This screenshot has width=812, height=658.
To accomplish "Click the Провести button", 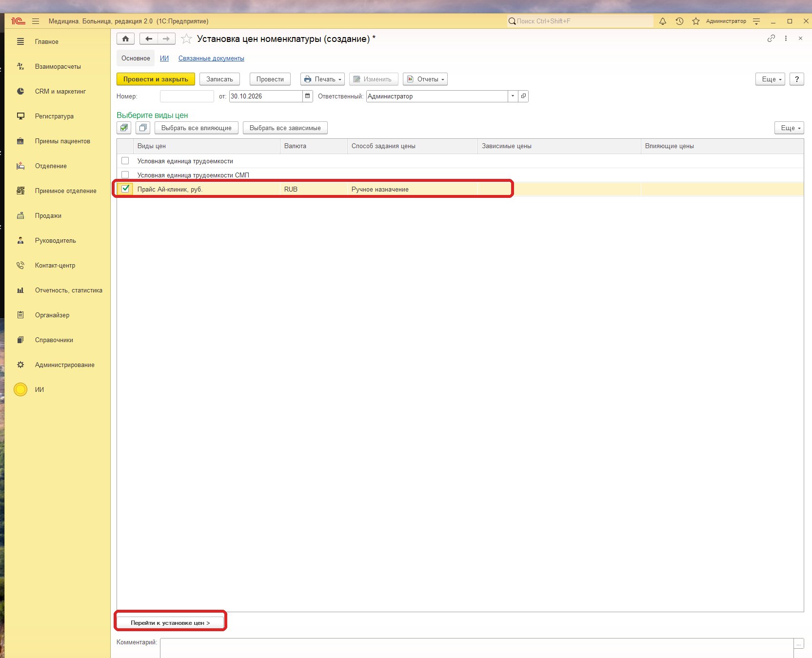I will 270,79.
